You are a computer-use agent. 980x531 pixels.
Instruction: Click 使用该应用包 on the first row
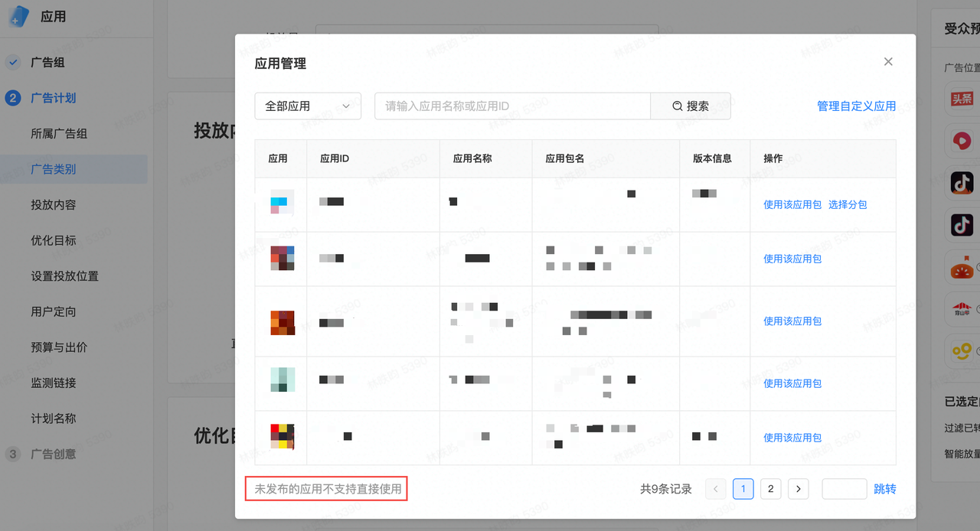point(792,204)
